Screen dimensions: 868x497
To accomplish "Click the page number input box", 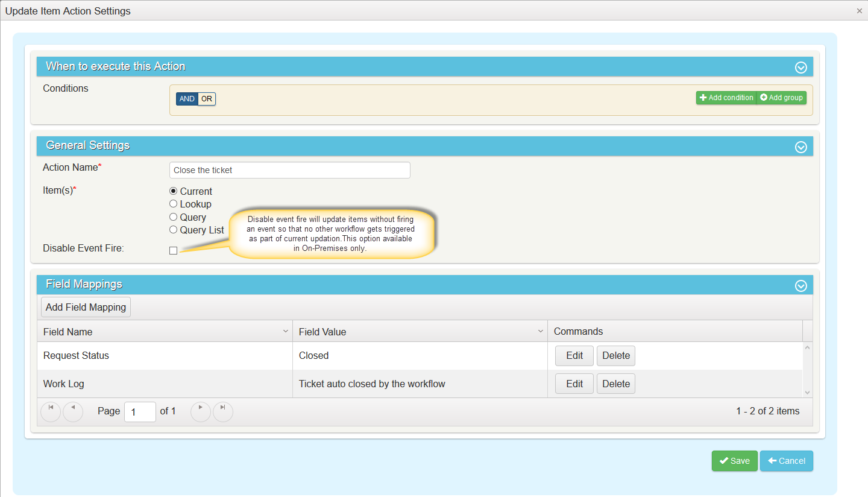I will pyautogui.click(x=140, y=412).
